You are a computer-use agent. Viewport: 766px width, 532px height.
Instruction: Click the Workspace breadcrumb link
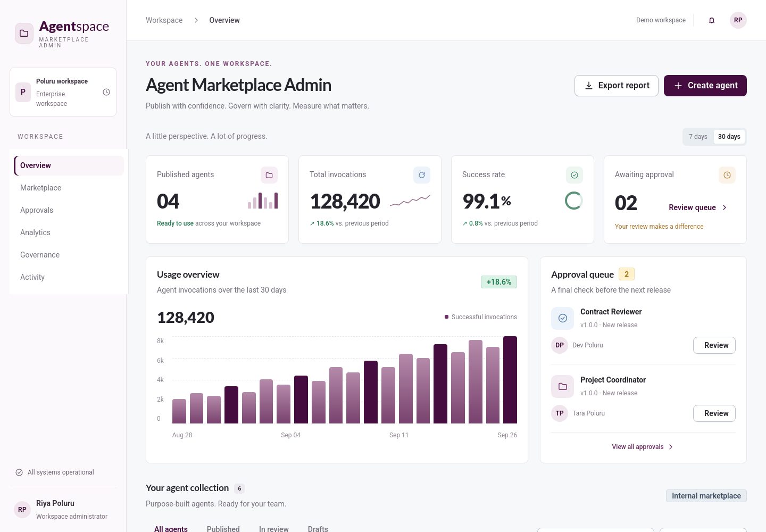pos(164,20)
